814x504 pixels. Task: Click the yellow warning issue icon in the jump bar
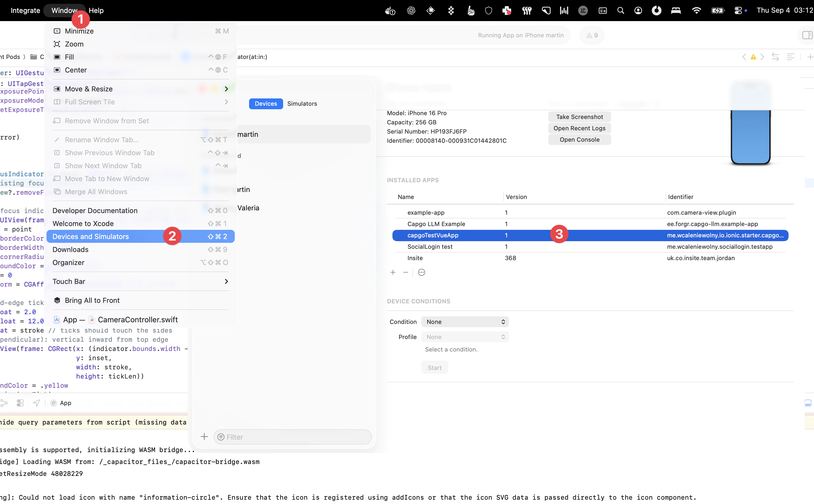pos(753,57)
